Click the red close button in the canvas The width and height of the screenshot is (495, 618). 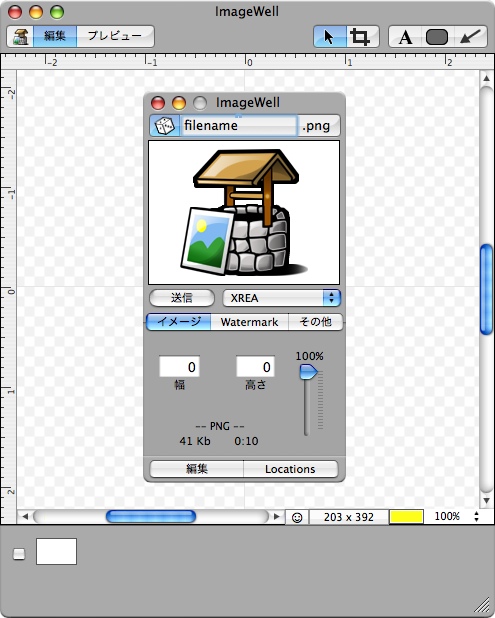[158, 103]
